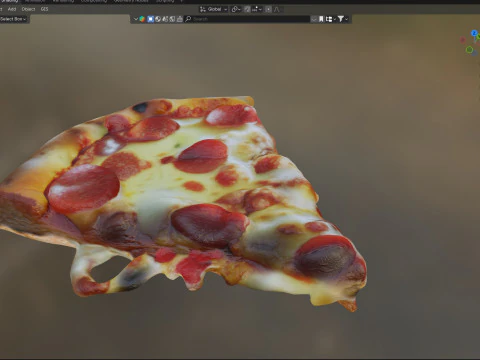Open the Global transform orientation dropdown
This screenshot has height=360, width=480.
click(x=213, y=9)
